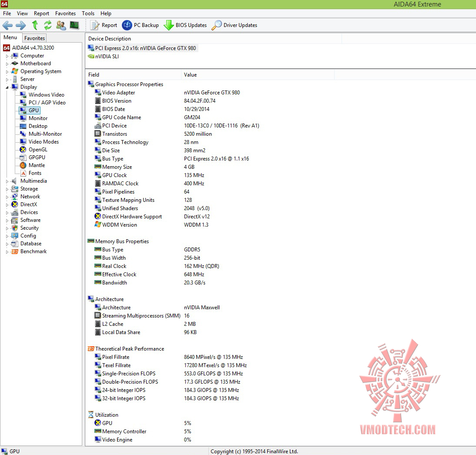Select the nVIDIA SLI device entry

coord(107,57)
